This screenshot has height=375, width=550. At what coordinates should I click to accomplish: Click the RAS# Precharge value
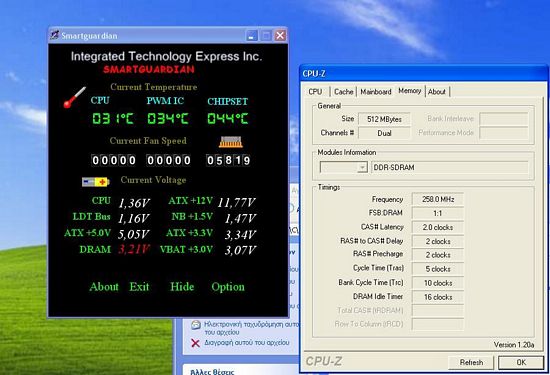(x=438, y=255)
